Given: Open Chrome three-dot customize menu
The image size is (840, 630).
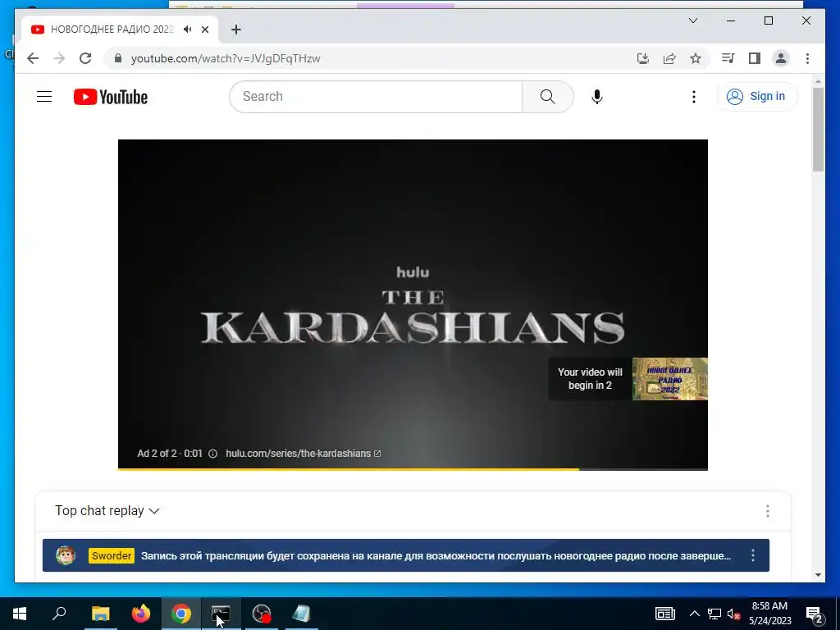Looking at the screenshot, I should click(x=807, y=58).
